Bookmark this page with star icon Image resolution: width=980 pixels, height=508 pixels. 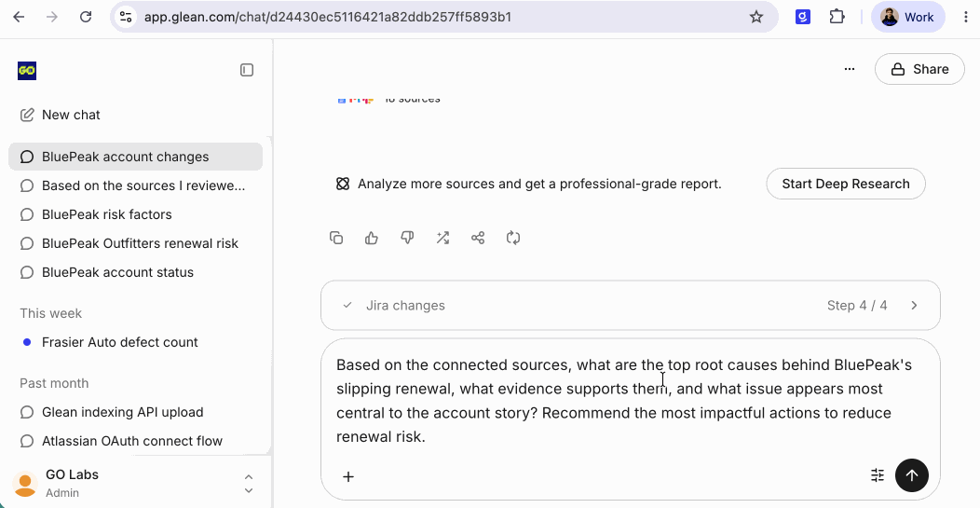click(756, 17)
